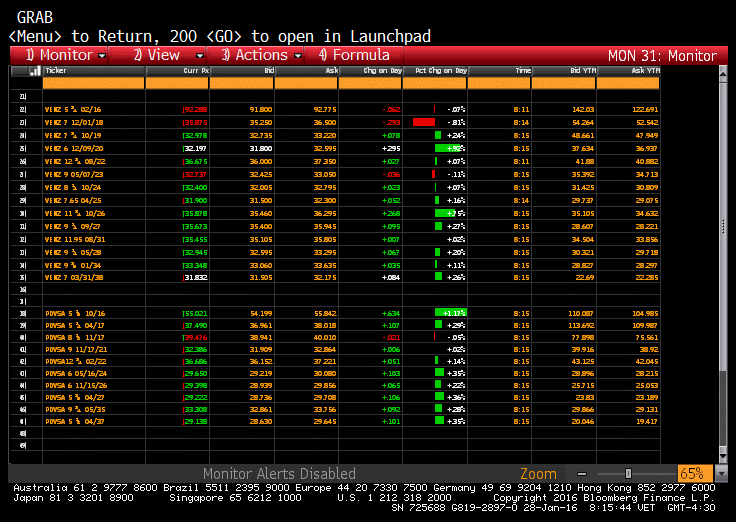Select the PDVSA 6 05/16/24 ticker

[76, 374]
